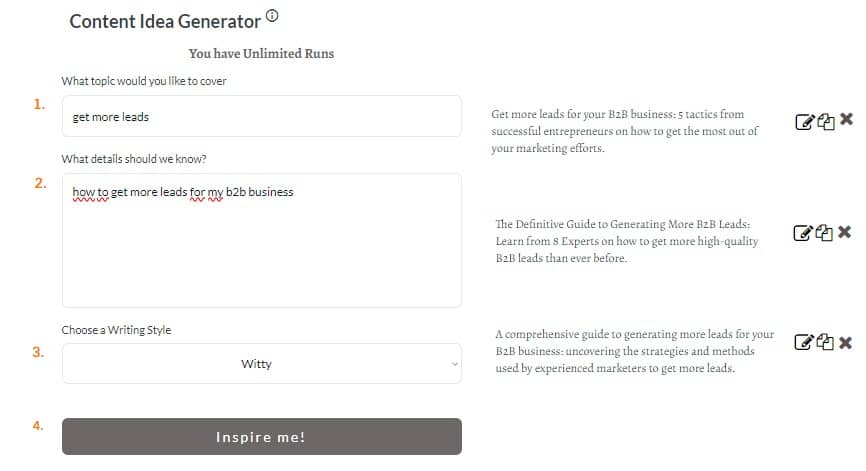Remove the Definitive Guide idea
The height and width of the screenshot is (471, 866).
844,231
